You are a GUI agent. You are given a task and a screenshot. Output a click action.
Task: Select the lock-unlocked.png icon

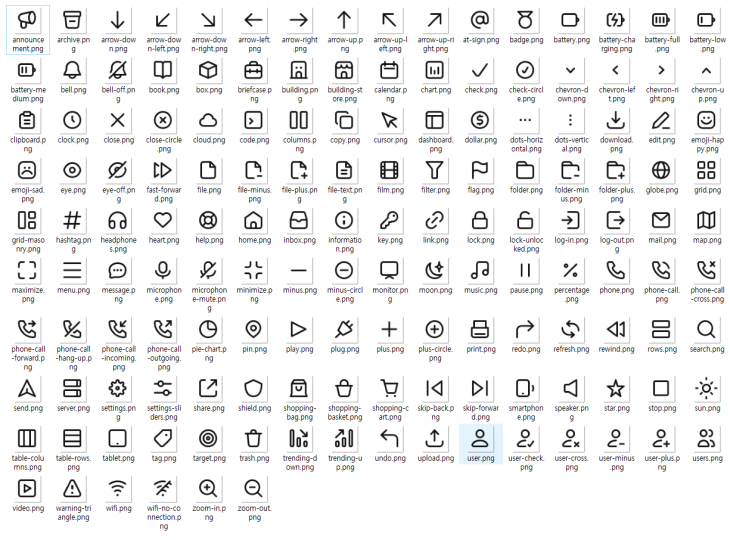(x=525, y=220)
